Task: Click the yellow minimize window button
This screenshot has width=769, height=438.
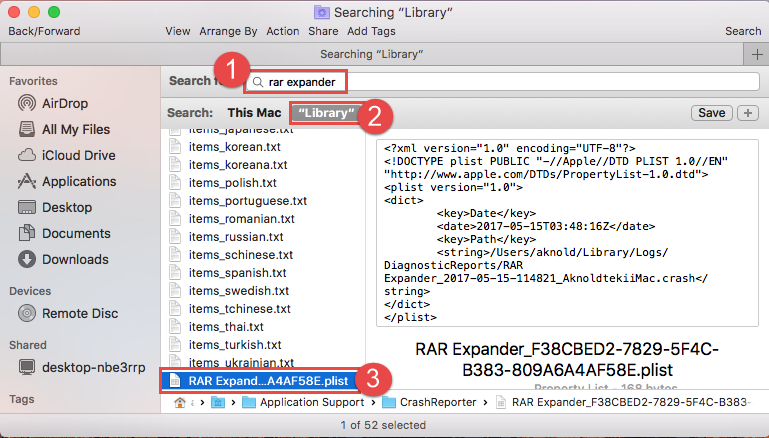Action: (x=34, y=12)
